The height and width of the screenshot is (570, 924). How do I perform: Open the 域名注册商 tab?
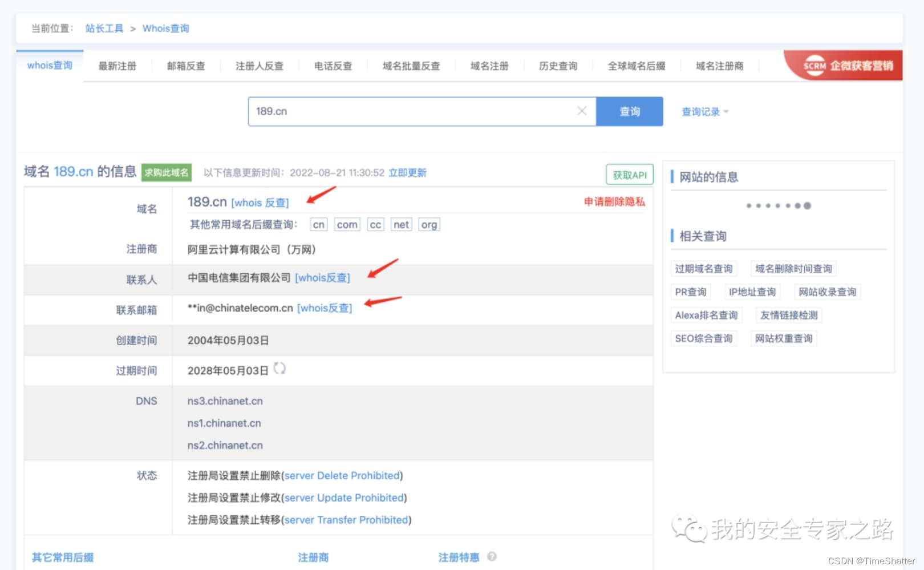(x=719, y=66)
